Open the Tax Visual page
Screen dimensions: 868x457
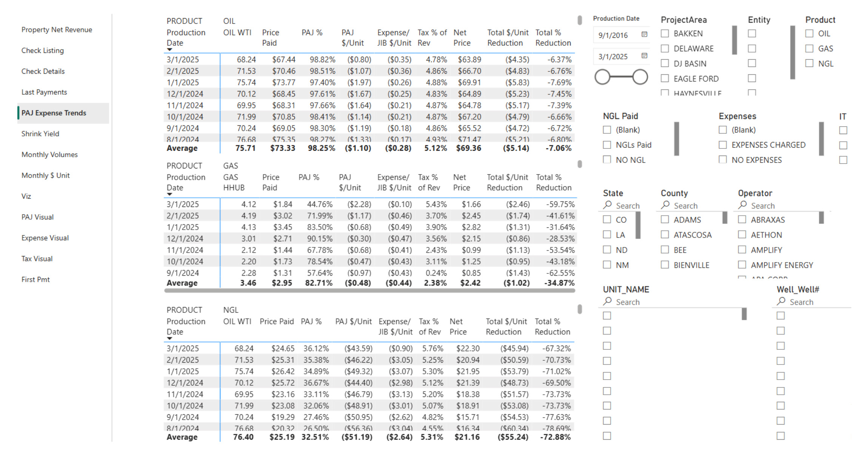[x=37, y=259]
